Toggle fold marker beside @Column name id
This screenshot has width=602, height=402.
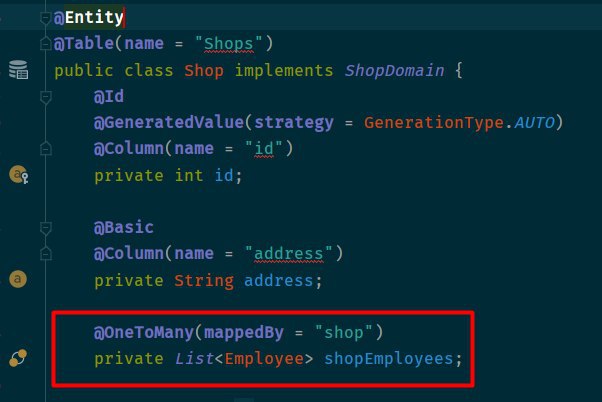46,149
